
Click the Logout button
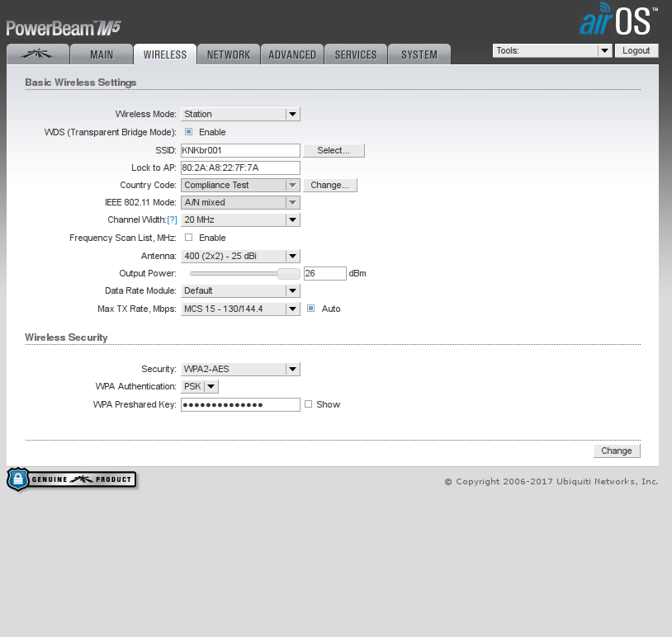click(637, 50)
